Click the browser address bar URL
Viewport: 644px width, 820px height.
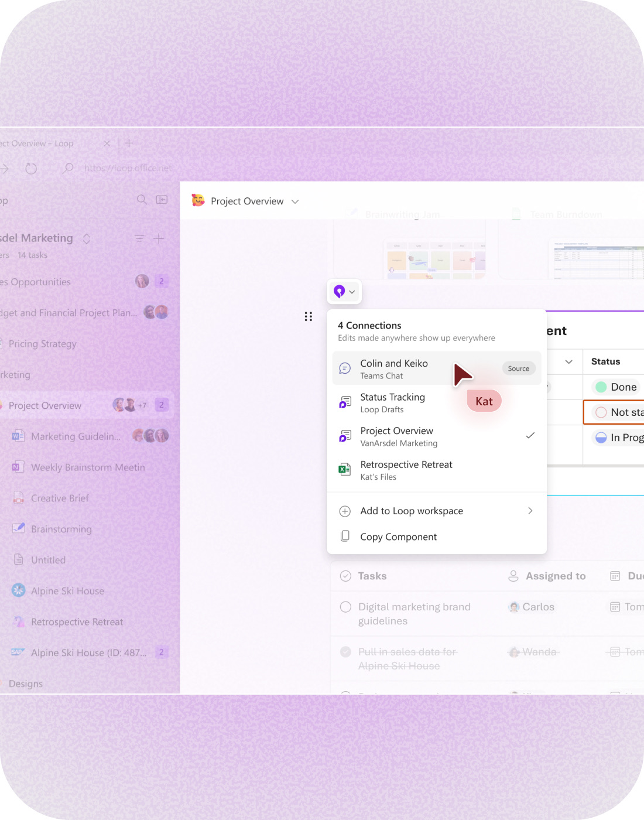coord(128,168)
